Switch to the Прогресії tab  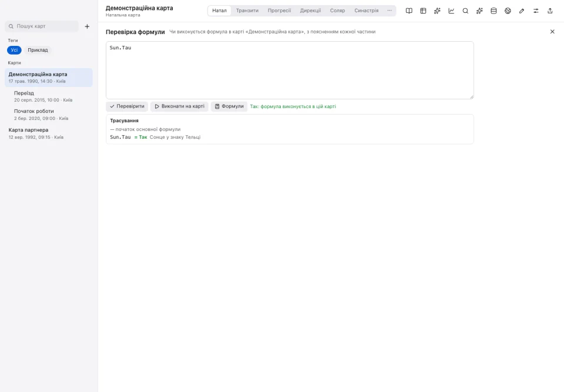[x=279, y=11]
